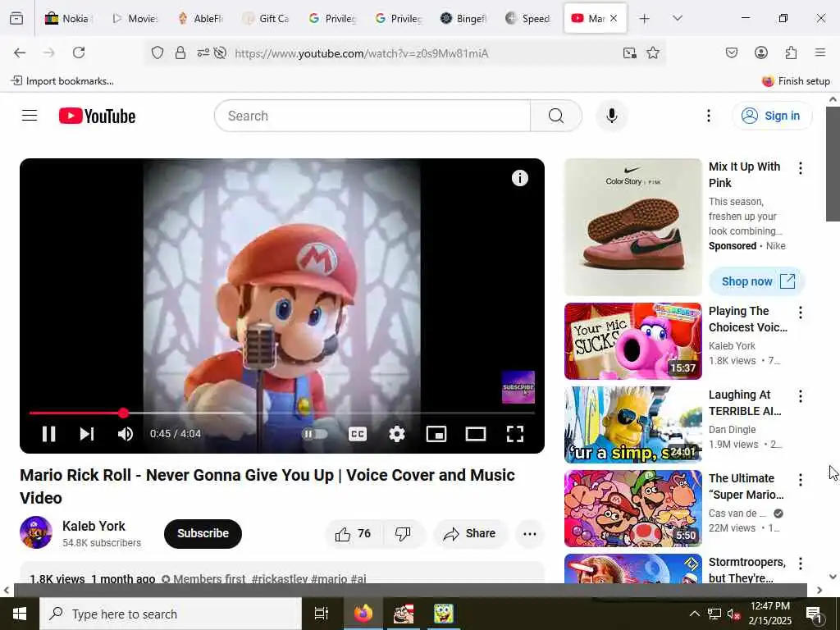Open the video info card icon

[519, 178]
